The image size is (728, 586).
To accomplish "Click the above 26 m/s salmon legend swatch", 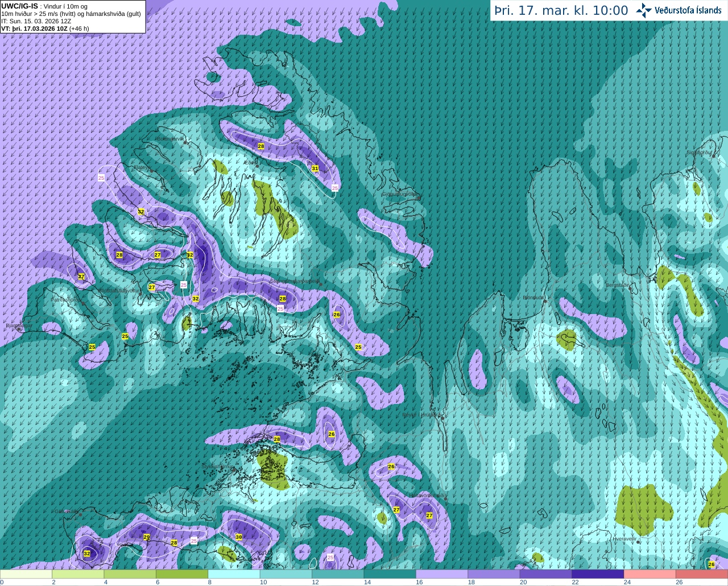I will click(x=702, y=574).
